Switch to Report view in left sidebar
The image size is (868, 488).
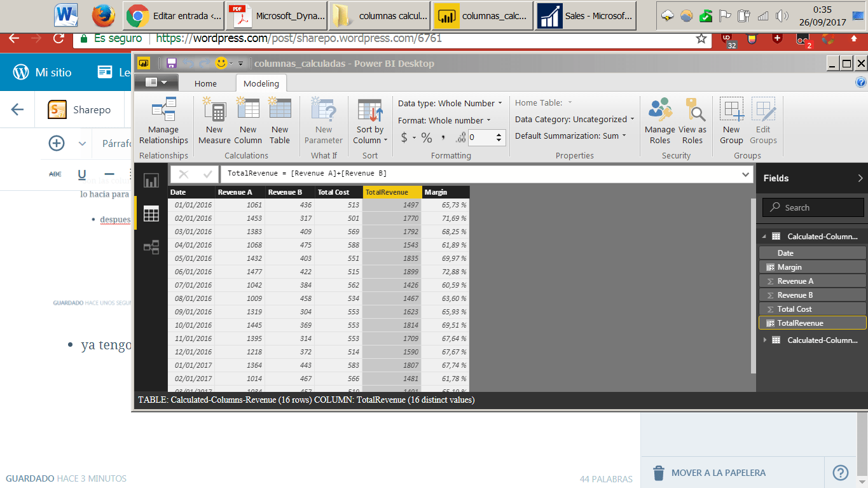click(x=151, y=181)
